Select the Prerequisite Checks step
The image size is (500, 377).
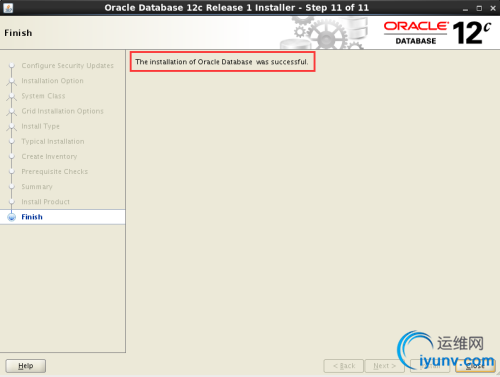(x=55, y=172)
